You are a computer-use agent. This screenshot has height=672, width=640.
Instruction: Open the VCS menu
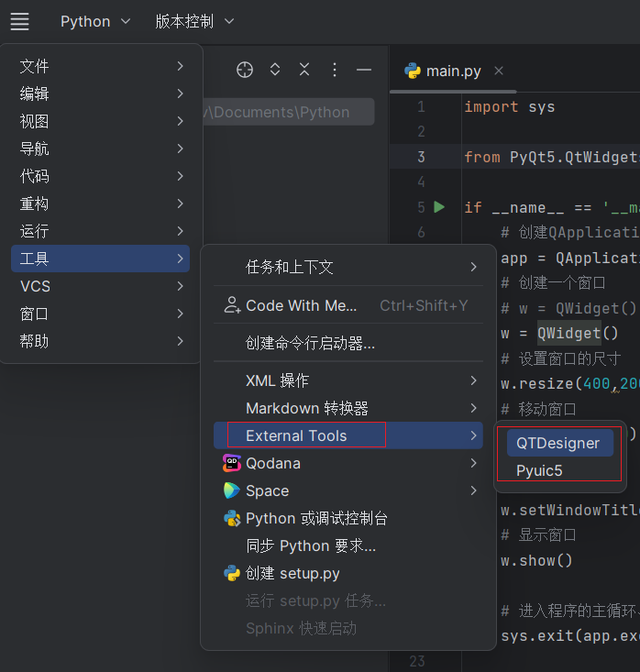pos(100,286)
